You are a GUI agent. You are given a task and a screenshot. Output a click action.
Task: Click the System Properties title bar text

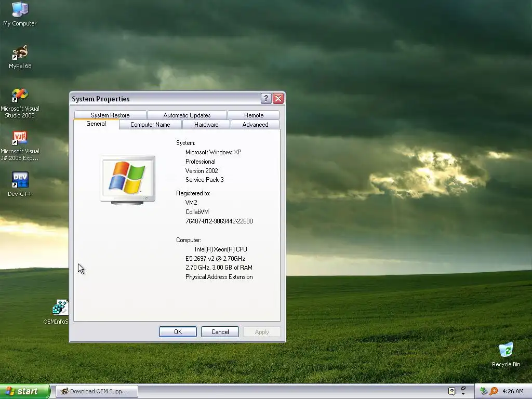tap(101, 99)
